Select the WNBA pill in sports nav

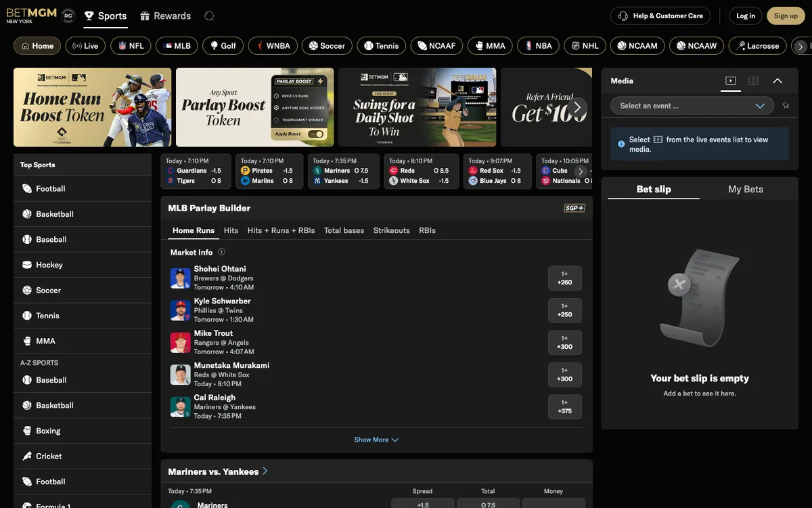click(x=273, y=46)
